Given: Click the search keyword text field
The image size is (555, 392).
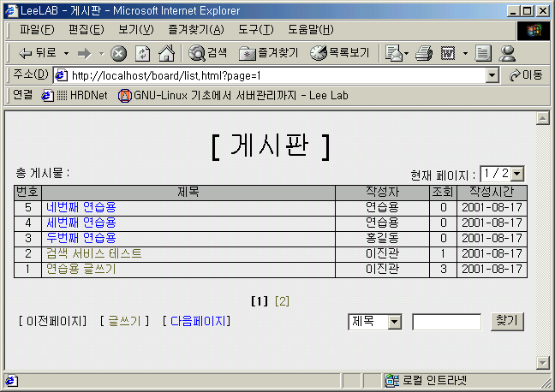Looking at the screenshot, I should [446, 322].
